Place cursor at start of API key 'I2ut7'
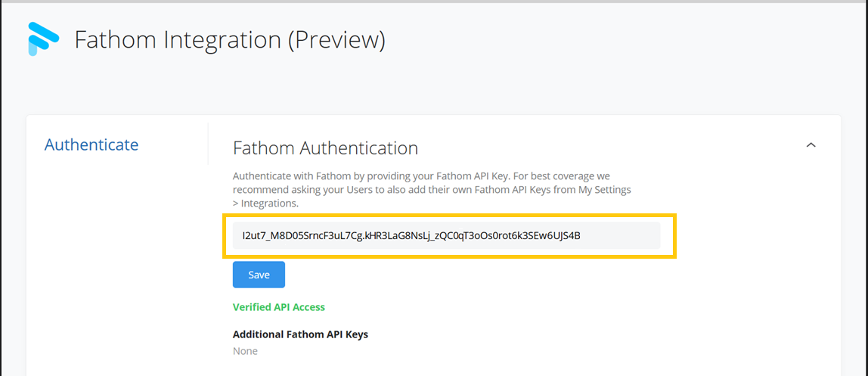Screen dimensions: 868x376 coord(243,235)
